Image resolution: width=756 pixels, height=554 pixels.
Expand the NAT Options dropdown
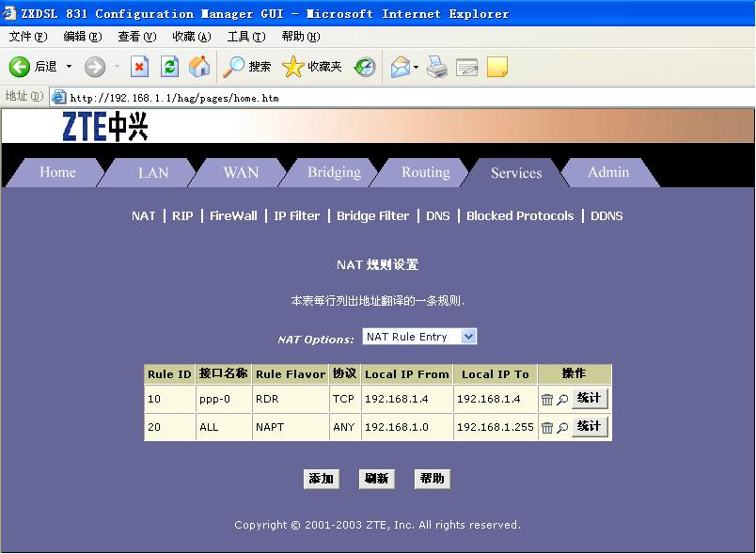pyautogui.click(x=469, y=337)
